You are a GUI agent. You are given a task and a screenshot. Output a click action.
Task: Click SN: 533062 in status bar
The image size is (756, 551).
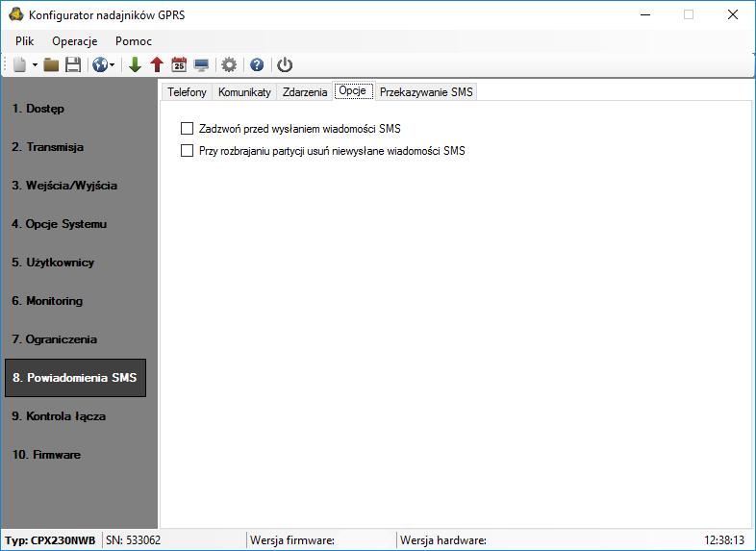point(134,539)
